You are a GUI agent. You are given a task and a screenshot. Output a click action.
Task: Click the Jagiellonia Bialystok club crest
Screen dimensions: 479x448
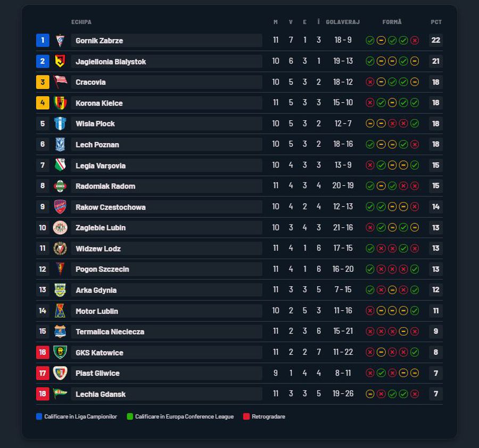60,61
